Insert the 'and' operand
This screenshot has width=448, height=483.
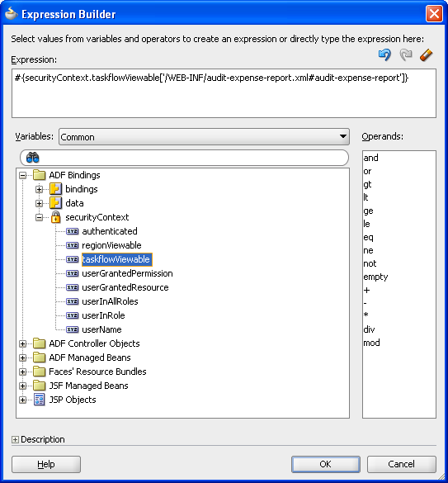point(370,158)
